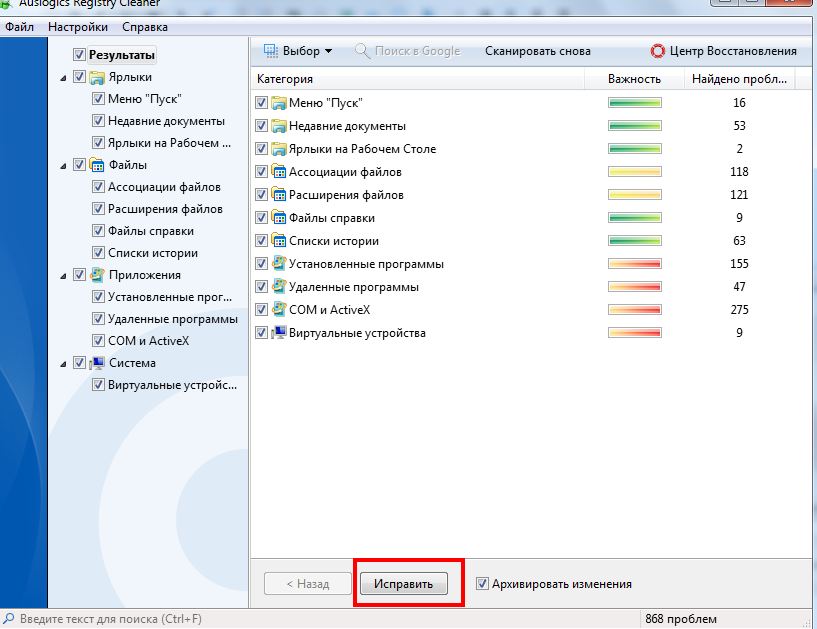Collapse the Приложения tree node
This screenshot has height=629, width=817.
pos(64,276)
